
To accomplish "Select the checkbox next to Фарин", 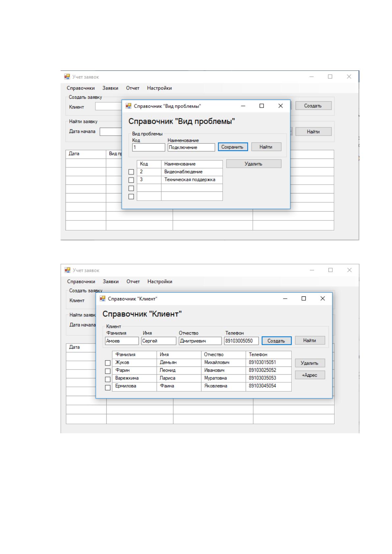I will click(x=108, y=371).
